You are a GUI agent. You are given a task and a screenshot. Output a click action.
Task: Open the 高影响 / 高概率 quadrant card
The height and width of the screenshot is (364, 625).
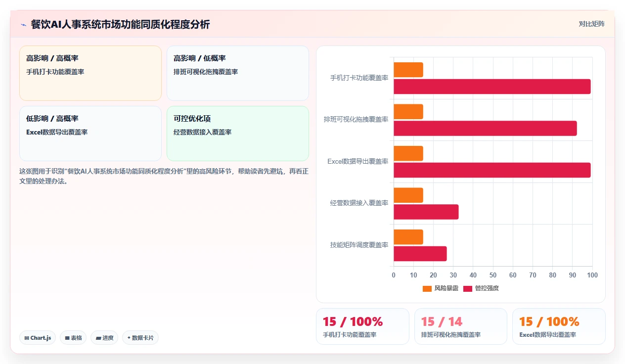[90, 73]
